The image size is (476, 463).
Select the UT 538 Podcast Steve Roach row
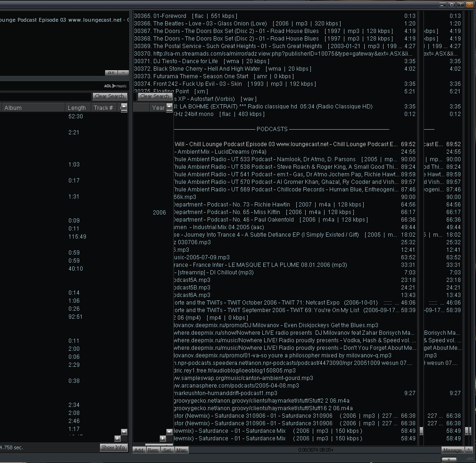pos(295,167)
